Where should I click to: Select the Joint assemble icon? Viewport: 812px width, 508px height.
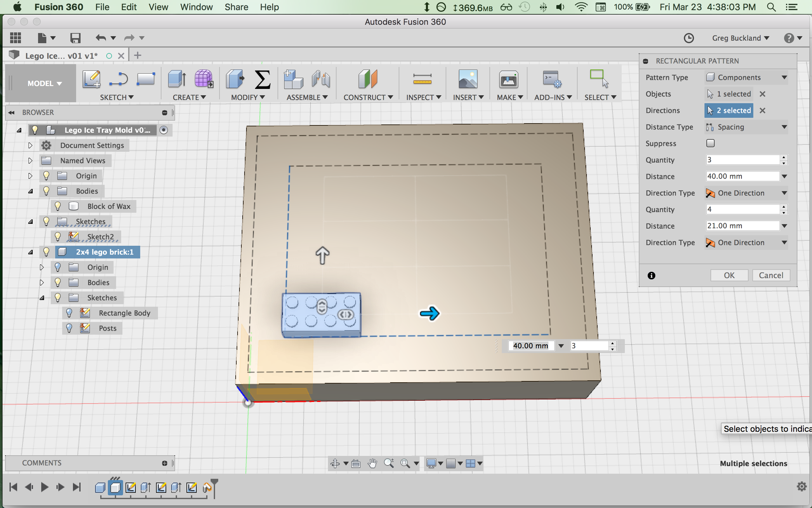[x=321, y=79]
